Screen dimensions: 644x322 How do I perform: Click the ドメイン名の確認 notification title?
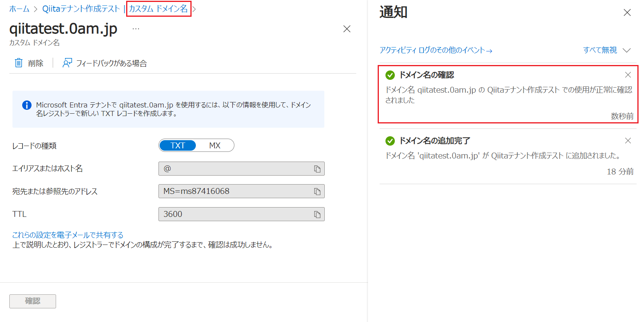[427, 75]
